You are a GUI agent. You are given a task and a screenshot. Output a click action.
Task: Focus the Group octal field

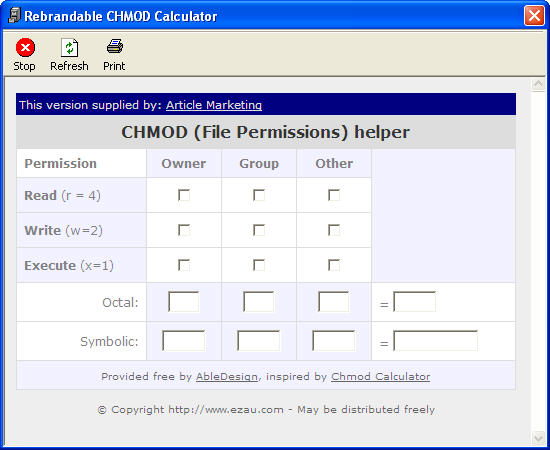coord(259,302)
